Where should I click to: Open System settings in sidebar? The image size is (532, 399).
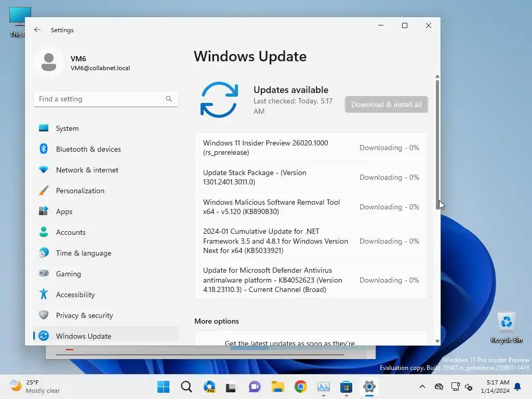pyautogui.click(x=106, y=128)
